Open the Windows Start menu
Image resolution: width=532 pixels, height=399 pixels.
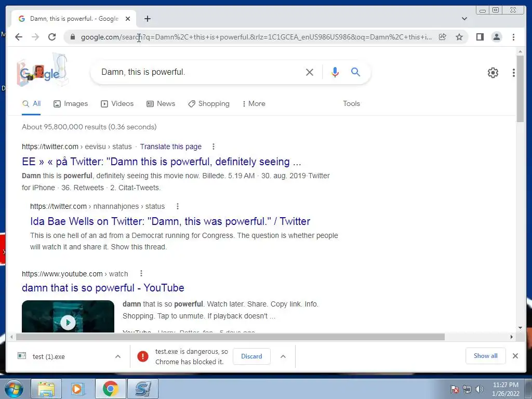click(x=14, y=389)
